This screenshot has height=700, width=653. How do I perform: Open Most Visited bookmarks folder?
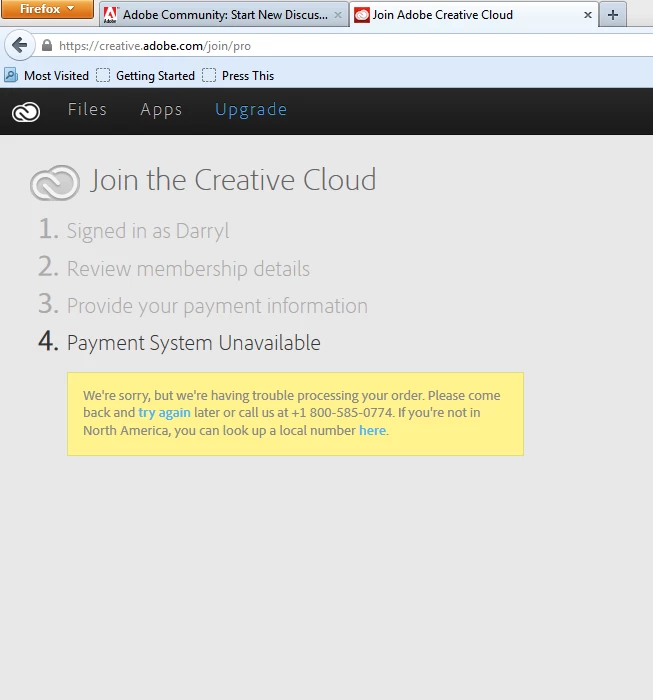(47, 75)
